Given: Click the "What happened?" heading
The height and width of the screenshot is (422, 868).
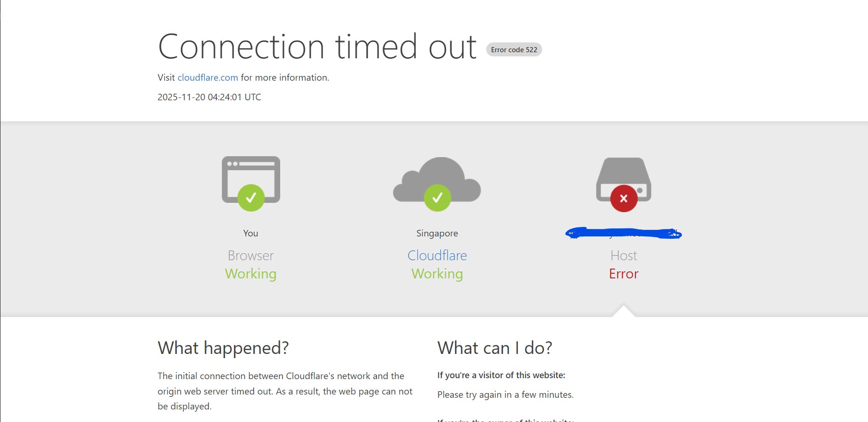Looking at the screenshot, I should 223,348.
